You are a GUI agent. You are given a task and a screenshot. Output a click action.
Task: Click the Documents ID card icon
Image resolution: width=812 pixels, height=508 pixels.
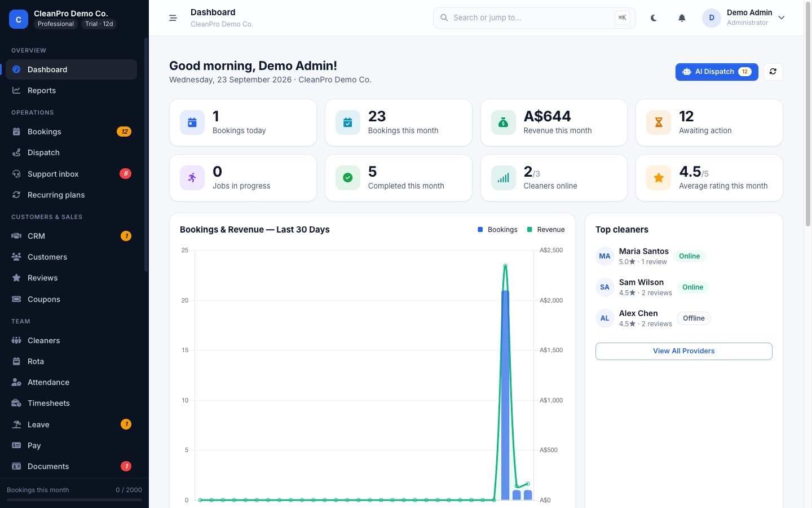click(x=16, y=466)
